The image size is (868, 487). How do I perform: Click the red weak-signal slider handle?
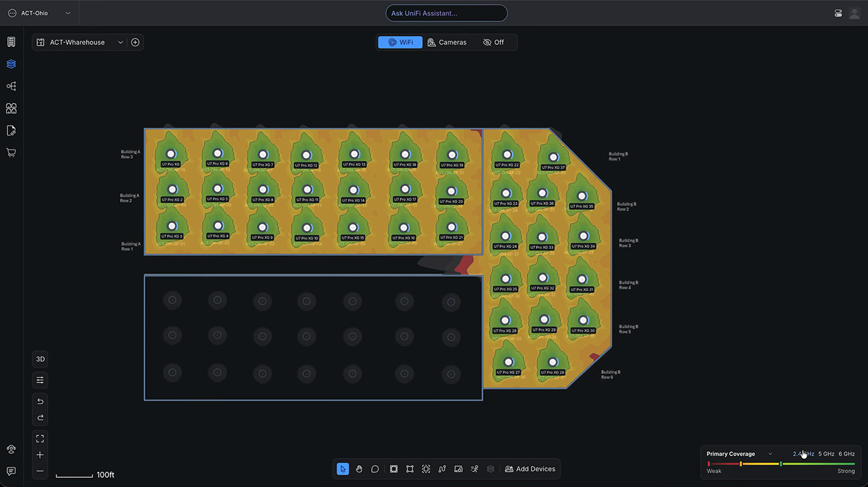(x=709, y=464)
